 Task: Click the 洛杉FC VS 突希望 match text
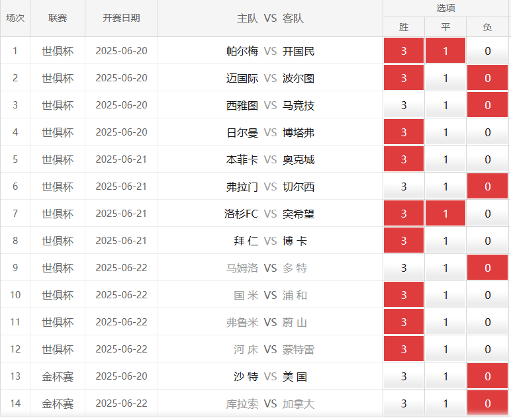tap(269, 214)
